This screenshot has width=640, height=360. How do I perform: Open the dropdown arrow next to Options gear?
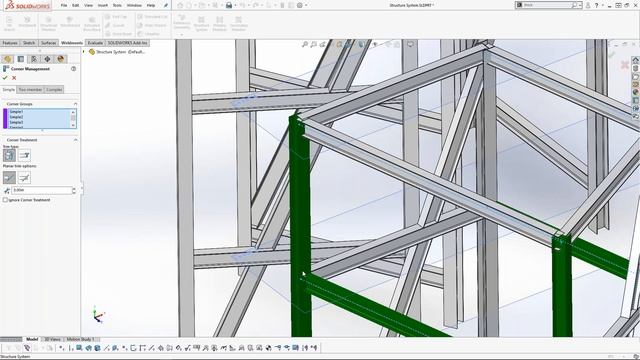click(x=306, y=5)
